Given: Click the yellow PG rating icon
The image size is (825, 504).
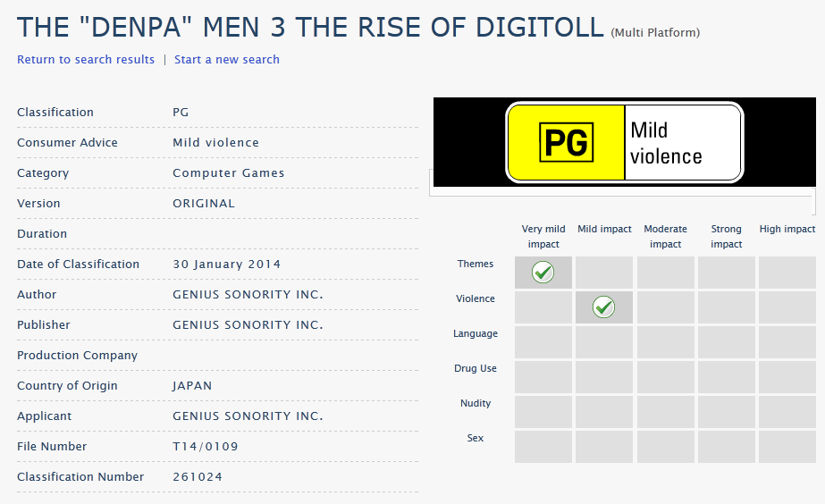Looking at the screenshot, I should (565, 142).
